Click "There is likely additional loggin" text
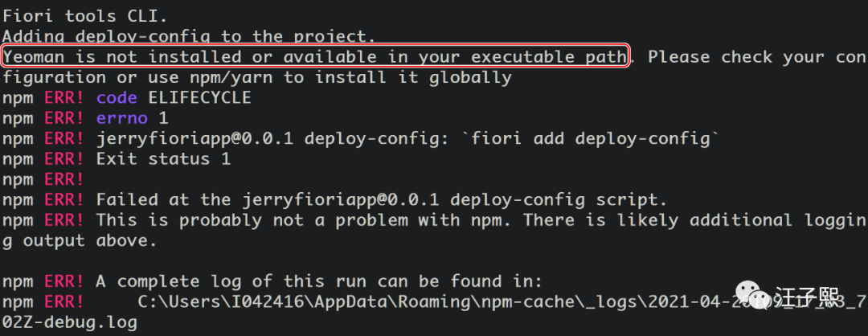This screenshot has height=336, width=868. (x=694, y=220)
